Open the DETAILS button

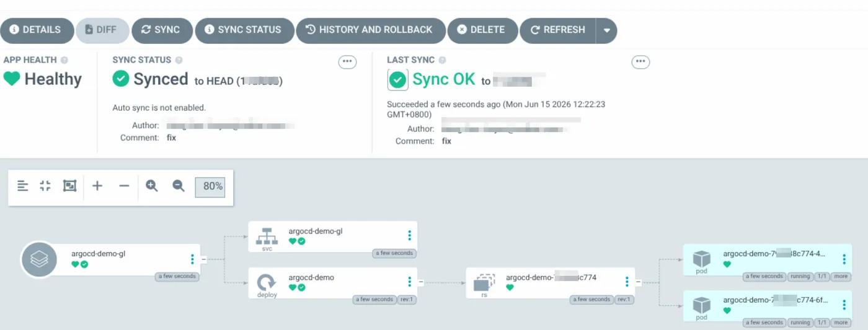point(37,30)
